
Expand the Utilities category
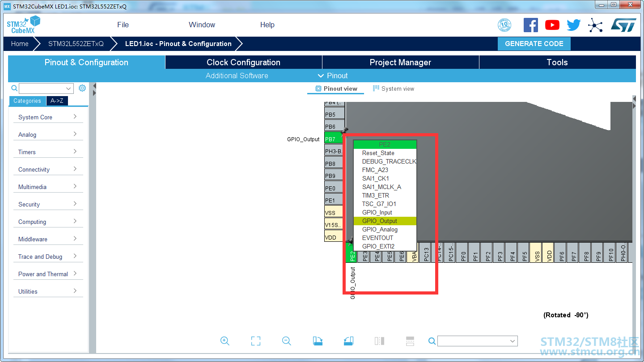coord(48,291)
